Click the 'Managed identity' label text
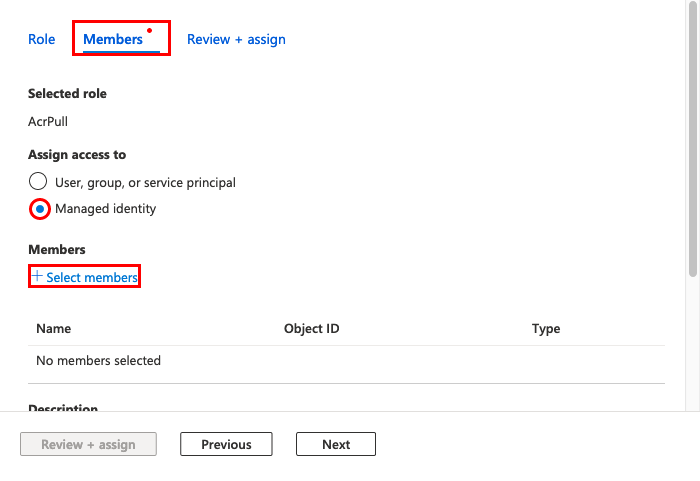The height and width of the screenshot is (481, 700). tap(105, 209)
